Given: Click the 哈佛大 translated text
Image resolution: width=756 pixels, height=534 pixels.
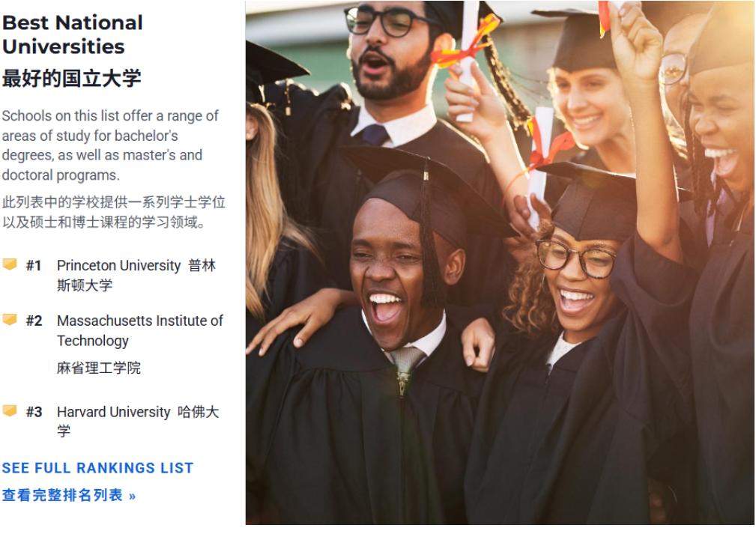Looking at the screenshot, I should (198, 412).
